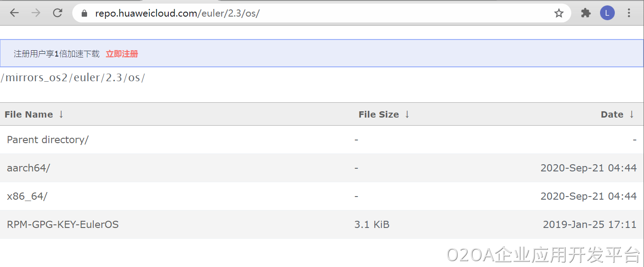Click the File Size column header
Image resolution: width=644 pixels, height=267 pixels.
pyautogui.click(x=378, y=114)
